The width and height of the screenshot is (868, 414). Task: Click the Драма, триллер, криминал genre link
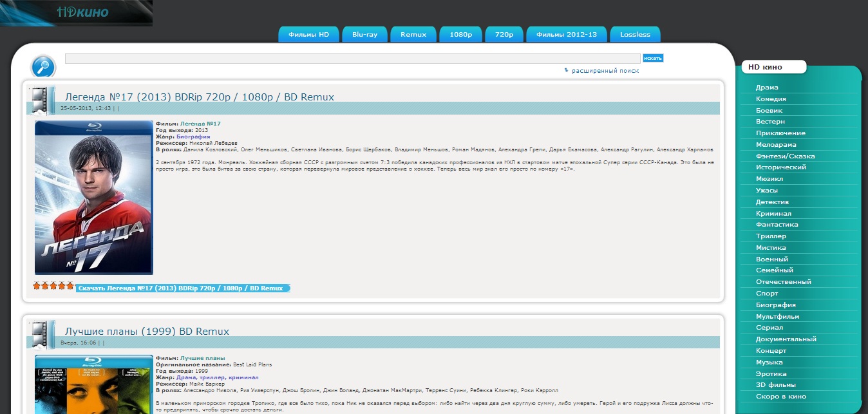tap(218, 377)
